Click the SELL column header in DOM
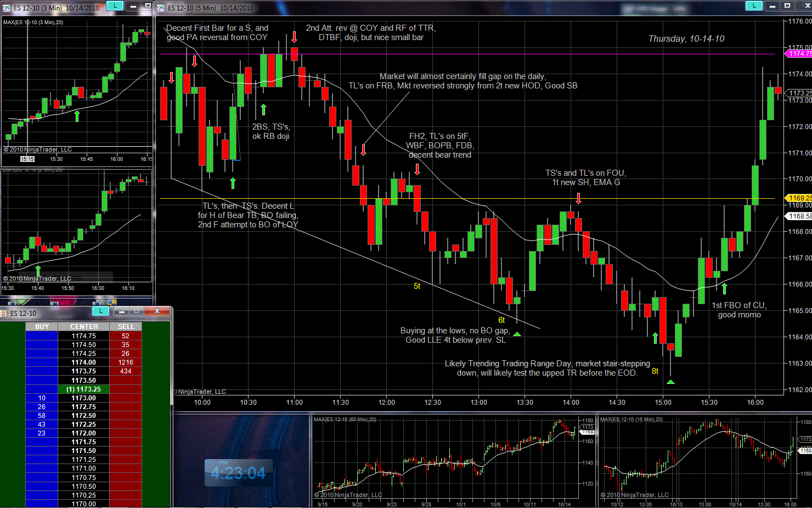The image size is (812, 508). tap(126, 327)
